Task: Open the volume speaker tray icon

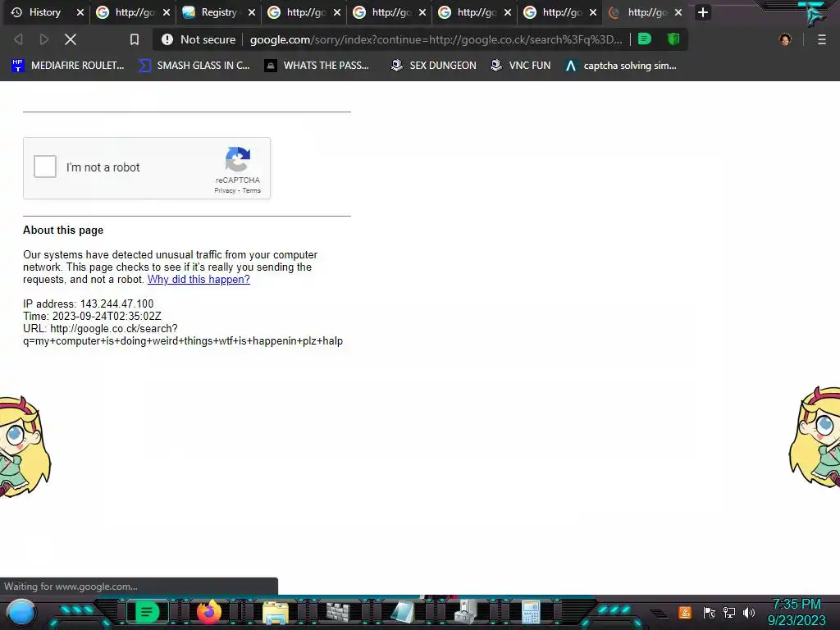Action: click(749, 612)
